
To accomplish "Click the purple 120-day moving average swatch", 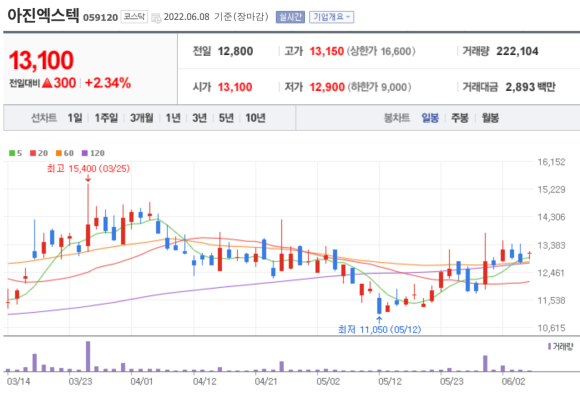I will [x=85, y=153].
